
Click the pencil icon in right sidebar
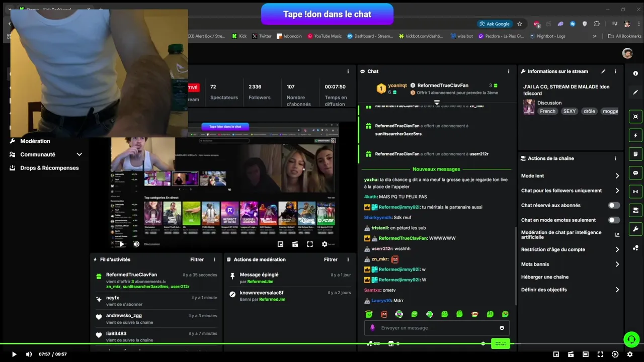tap(635, 93)
